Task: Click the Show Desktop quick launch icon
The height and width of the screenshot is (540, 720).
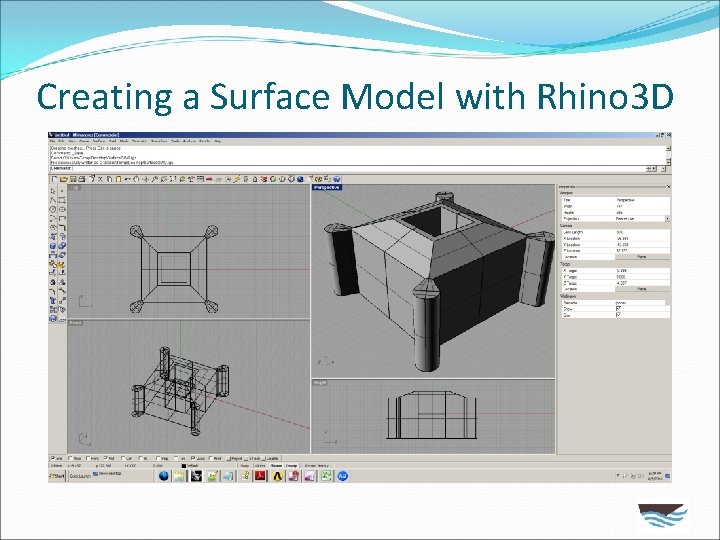Action: coord(107,473)
